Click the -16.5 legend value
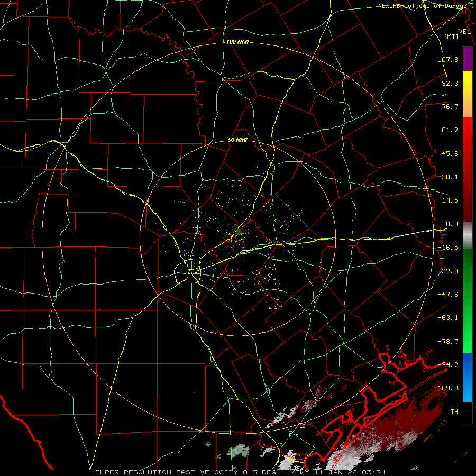 448,248
